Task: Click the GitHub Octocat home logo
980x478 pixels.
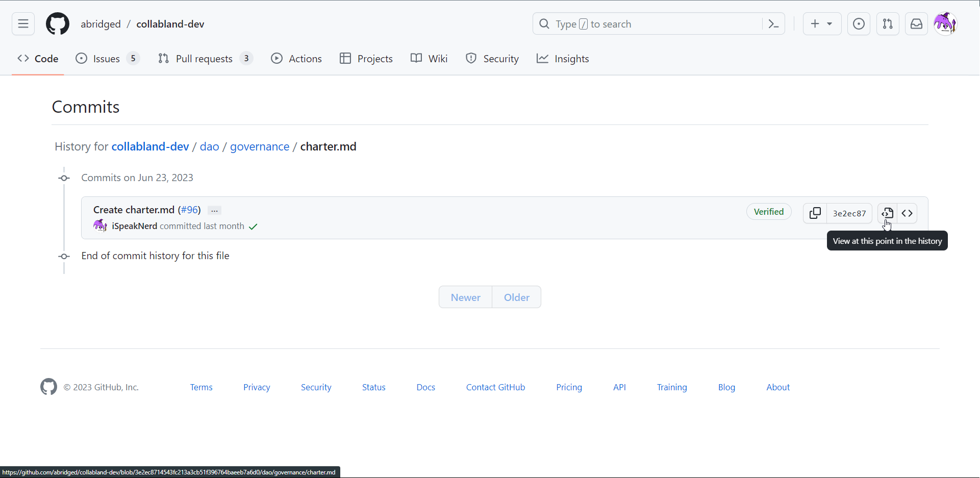Action: [x=58, y=24]
